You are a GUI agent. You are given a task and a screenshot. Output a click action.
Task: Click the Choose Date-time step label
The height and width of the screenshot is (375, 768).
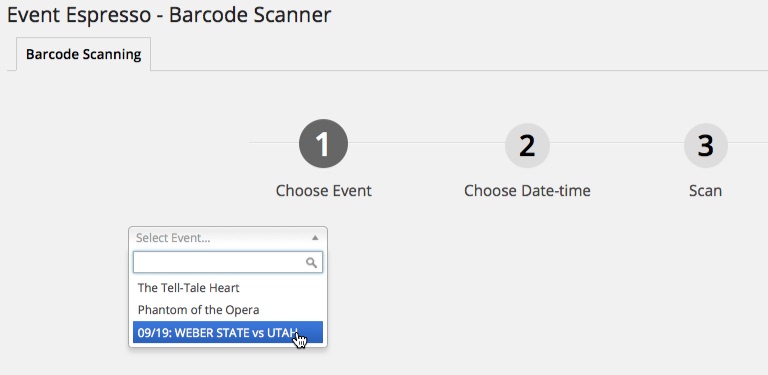527,190
